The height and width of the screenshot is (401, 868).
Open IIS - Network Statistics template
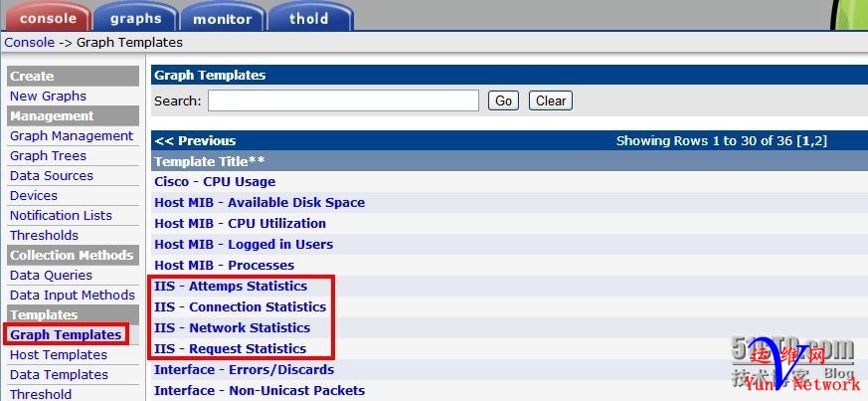click(x=233, y=328)
